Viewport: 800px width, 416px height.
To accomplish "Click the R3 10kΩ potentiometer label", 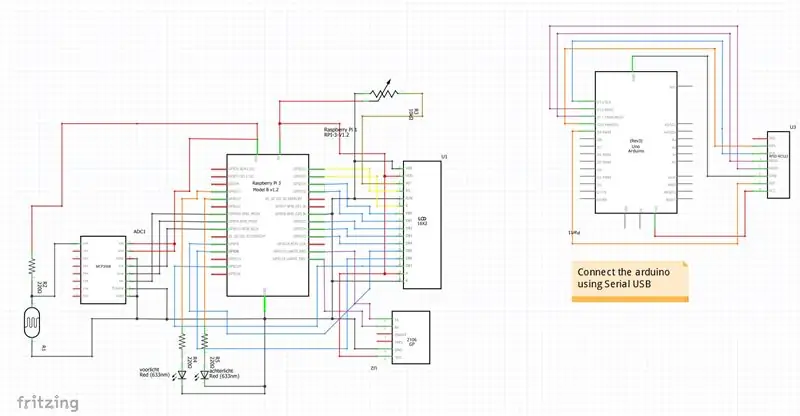I will pyautogui.click(x=414, y=114).
